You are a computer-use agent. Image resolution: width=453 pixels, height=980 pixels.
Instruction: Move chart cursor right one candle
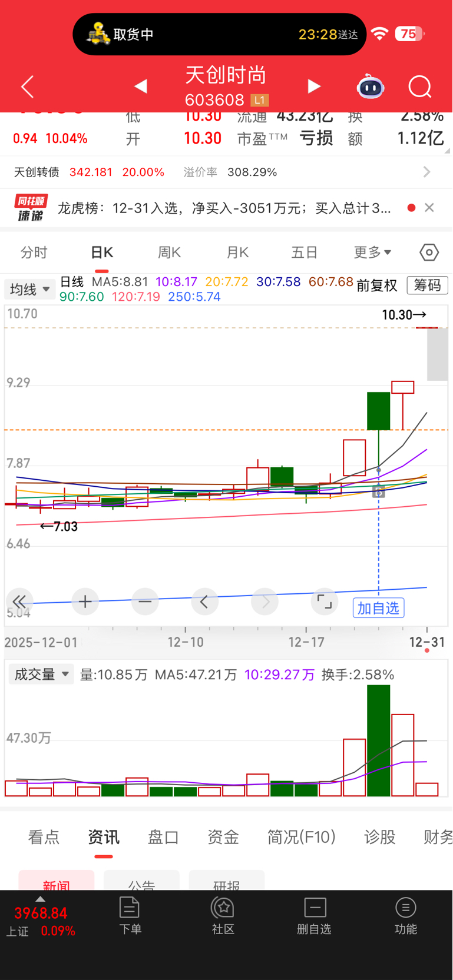click(265, 602)
